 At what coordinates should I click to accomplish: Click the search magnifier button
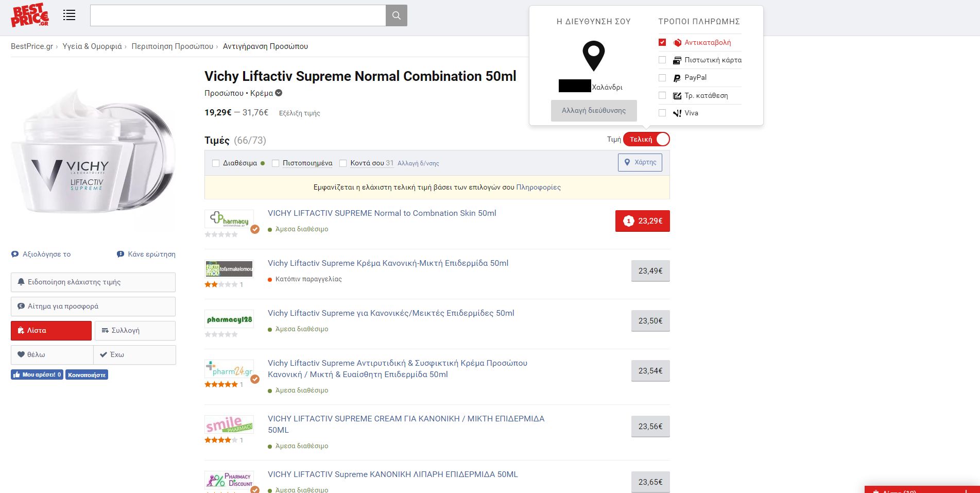pyautogui.click(x=396, y=15)
